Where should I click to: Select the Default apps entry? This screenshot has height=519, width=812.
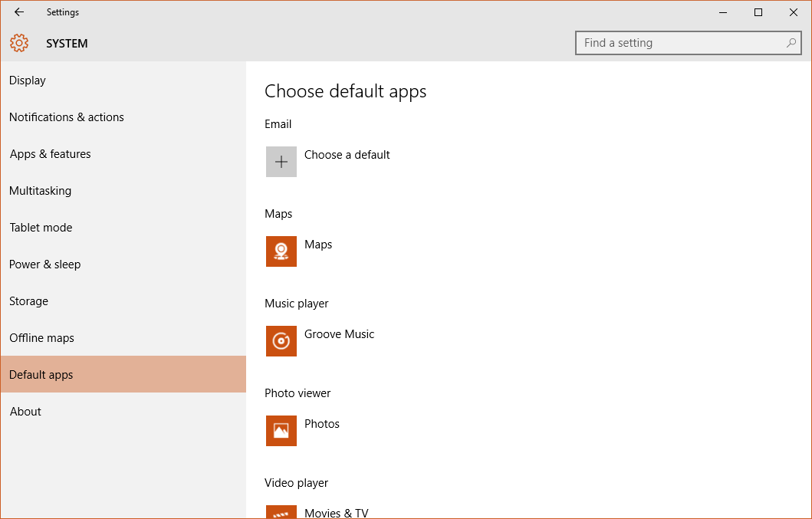pos(123,374)
